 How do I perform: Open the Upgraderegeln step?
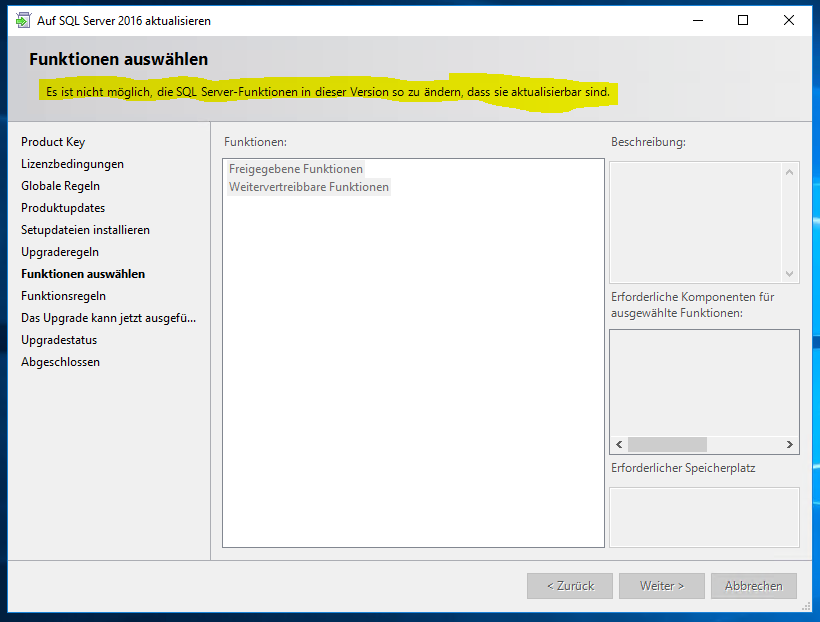point(60,252)
